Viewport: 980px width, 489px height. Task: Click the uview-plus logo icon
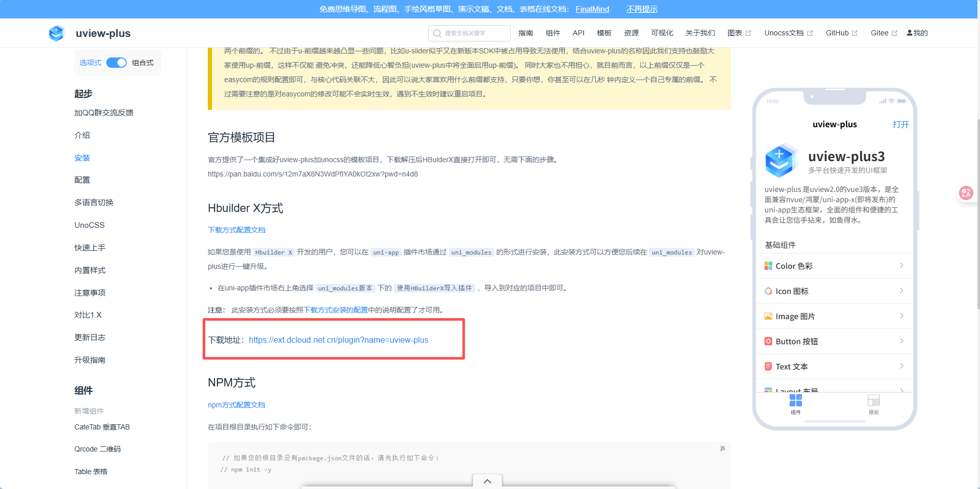(x=56, y=33)
